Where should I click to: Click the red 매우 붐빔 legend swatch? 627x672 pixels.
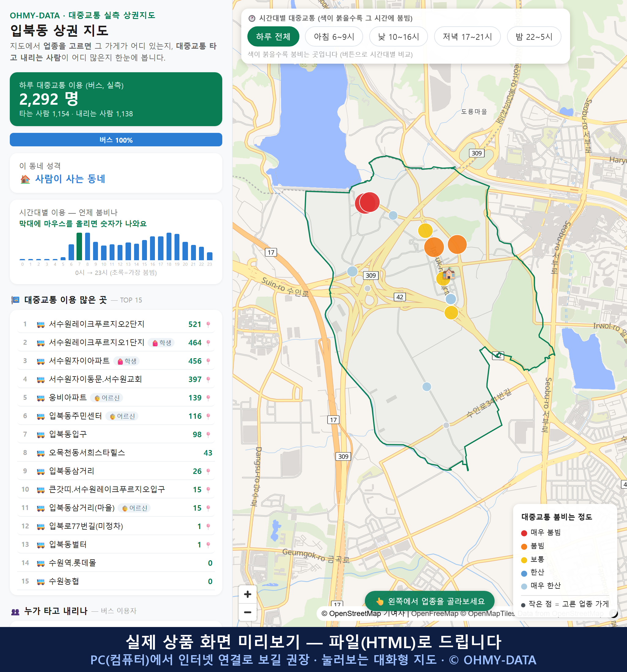pos(524,533)
